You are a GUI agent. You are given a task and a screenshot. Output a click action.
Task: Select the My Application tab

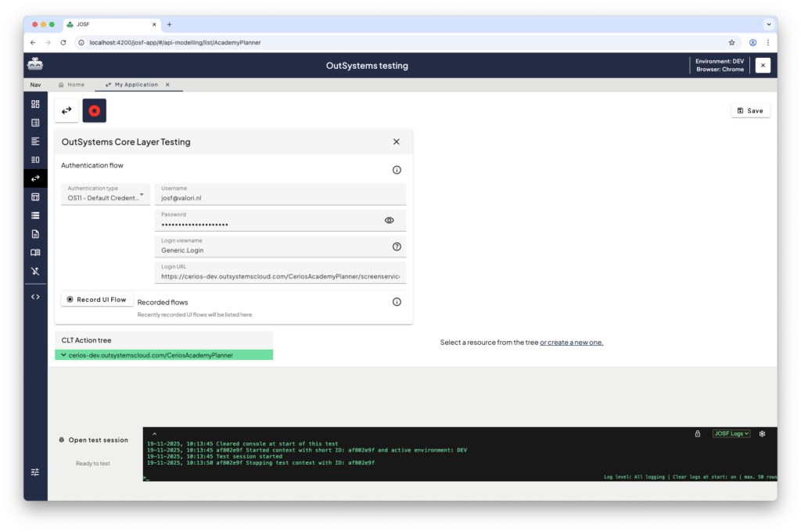point(135,84)
